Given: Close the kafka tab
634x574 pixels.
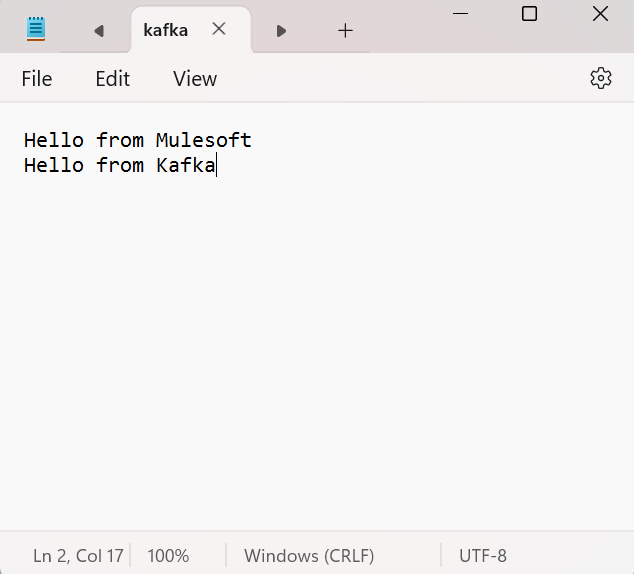Looking at the screenshot, I should point(219,29).
